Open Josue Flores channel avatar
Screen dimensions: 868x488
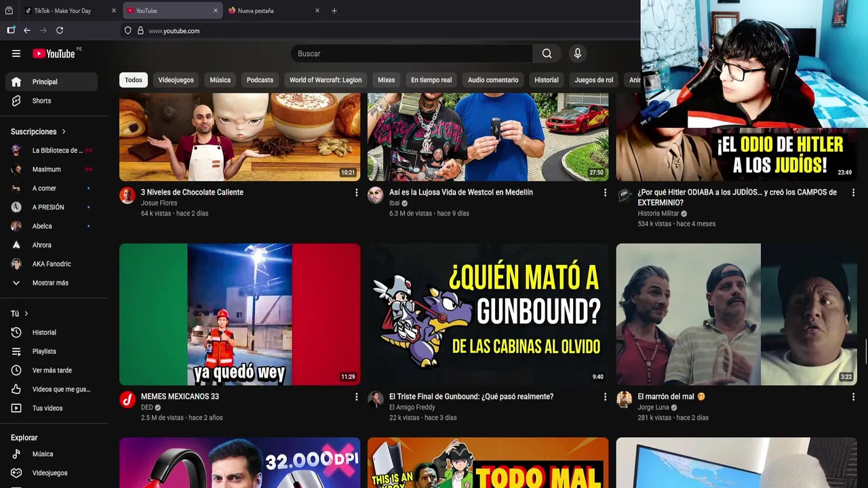pyautogui.click(x=127, y=196)
